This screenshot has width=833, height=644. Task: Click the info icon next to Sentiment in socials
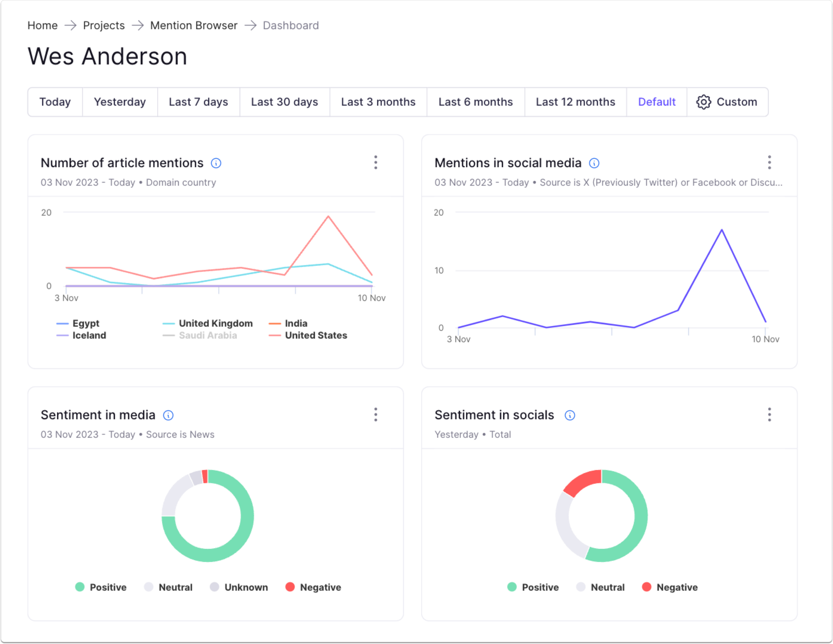pyautogui.click(x=570, y=415)
